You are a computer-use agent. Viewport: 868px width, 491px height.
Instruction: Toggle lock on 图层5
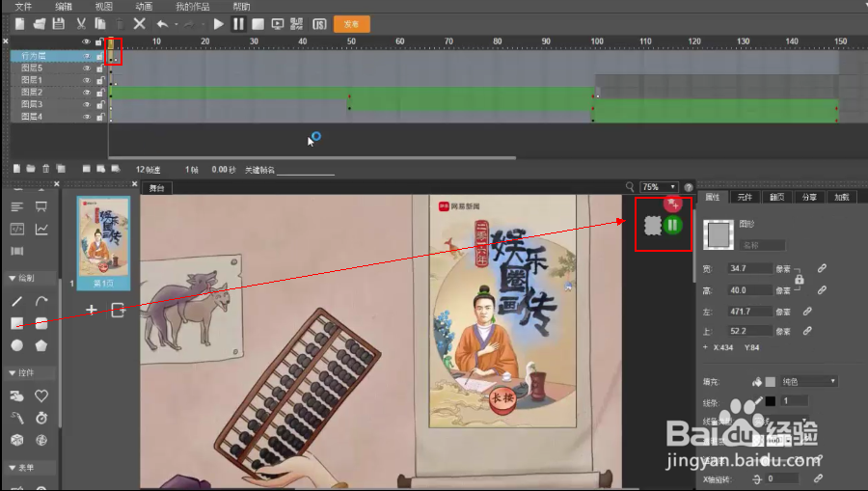coord(100,68)
